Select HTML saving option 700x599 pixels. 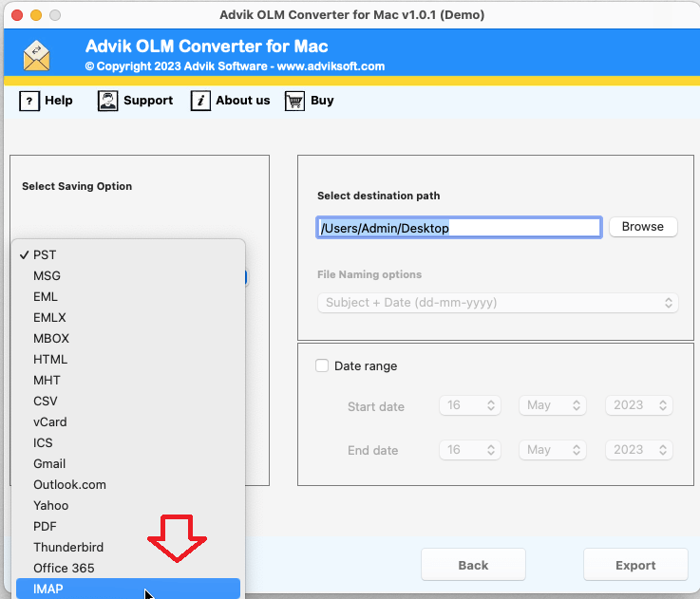pyautogui.click(x=128, y=360)
